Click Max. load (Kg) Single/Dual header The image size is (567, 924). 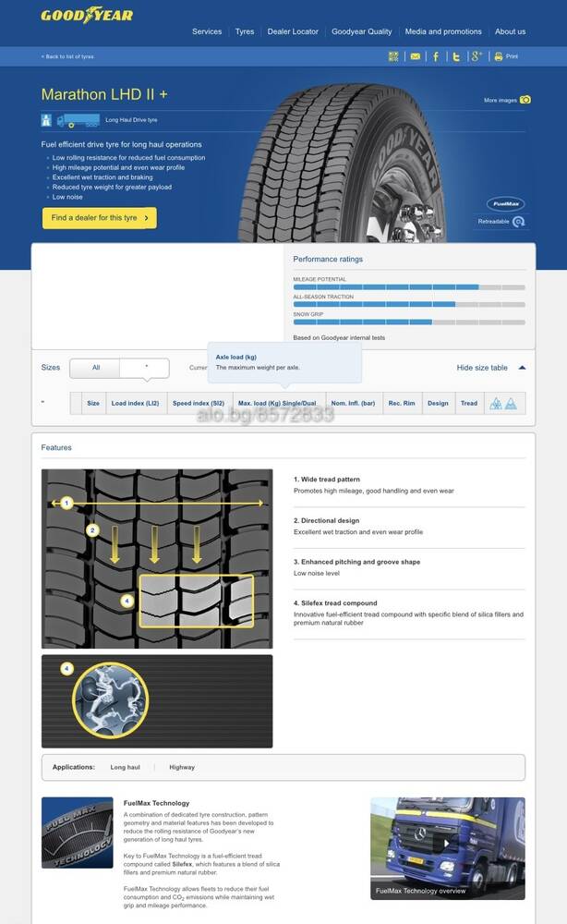click(277, 404)
